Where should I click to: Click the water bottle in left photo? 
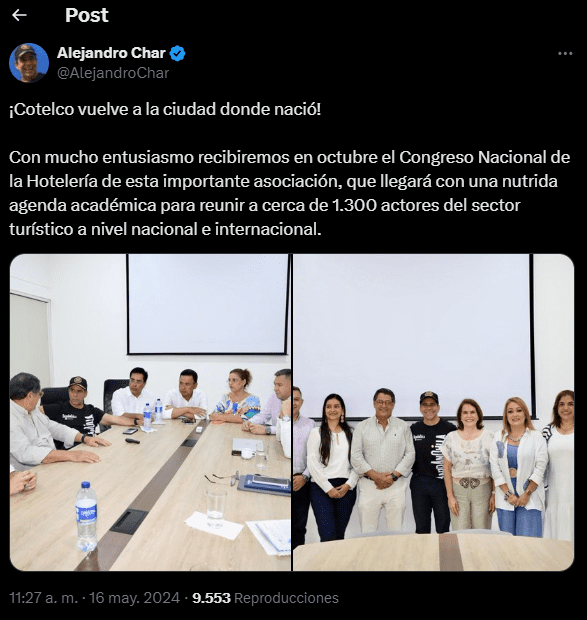86,517
